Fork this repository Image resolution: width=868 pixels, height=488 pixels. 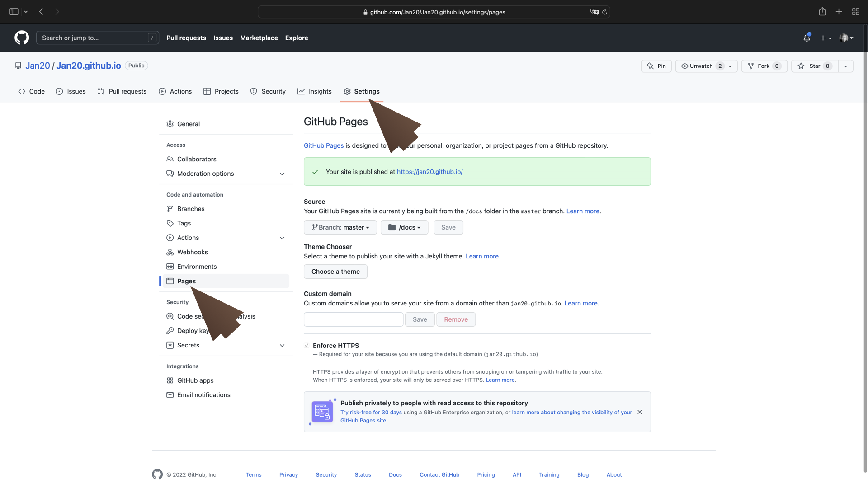(x=764, y=66)
